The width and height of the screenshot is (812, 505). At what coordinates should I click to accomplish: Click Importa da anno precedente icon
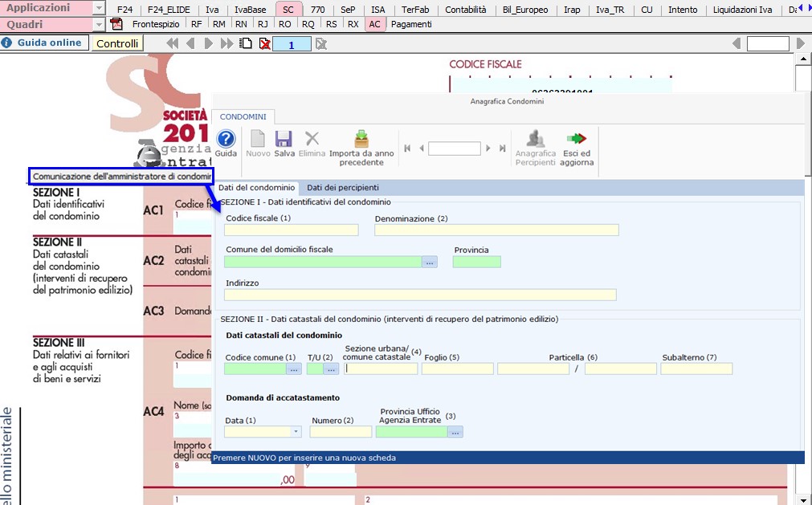click(x=361, y=140)
